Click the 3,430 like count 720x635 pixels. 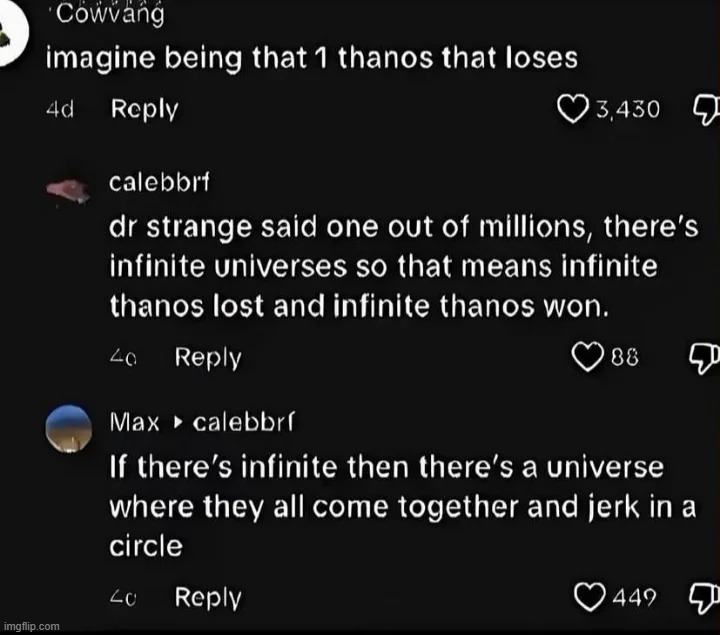627,109
